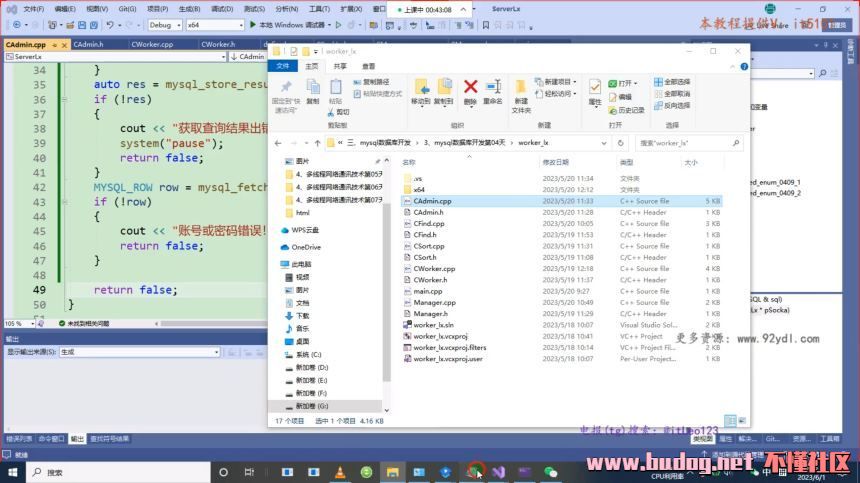The height and width of the screenshot is (483, 860).
Task: Click the Rename icon in Explorer ribbon
Action: pyautogui.click(x=493, y=87)
